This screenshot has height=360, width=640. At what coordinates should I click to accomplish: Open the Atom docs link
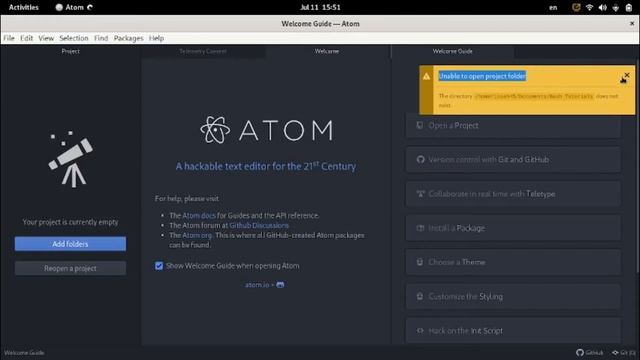(x=199, y=216)
